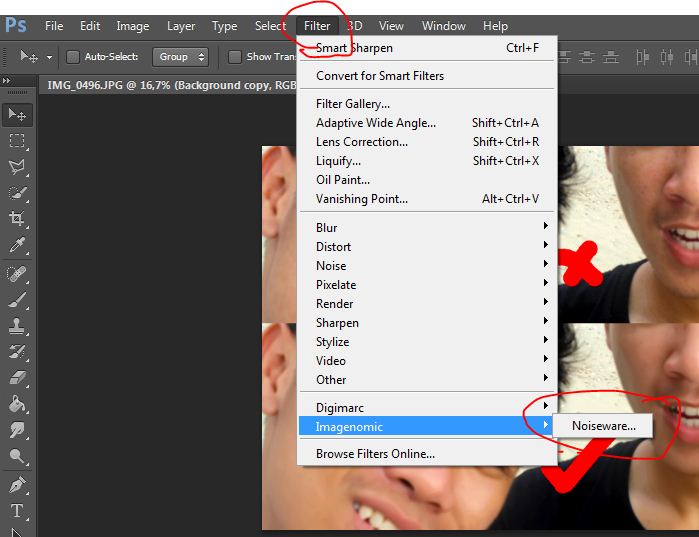Expand the Stylize submenu
699x537 pixels.
coord(428,341)
